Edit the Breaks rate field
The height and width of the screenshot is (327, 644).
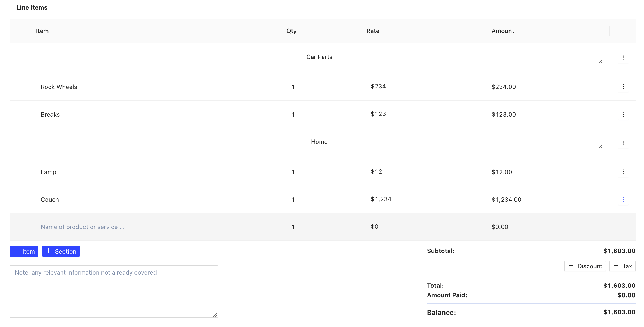pos(378,114)
